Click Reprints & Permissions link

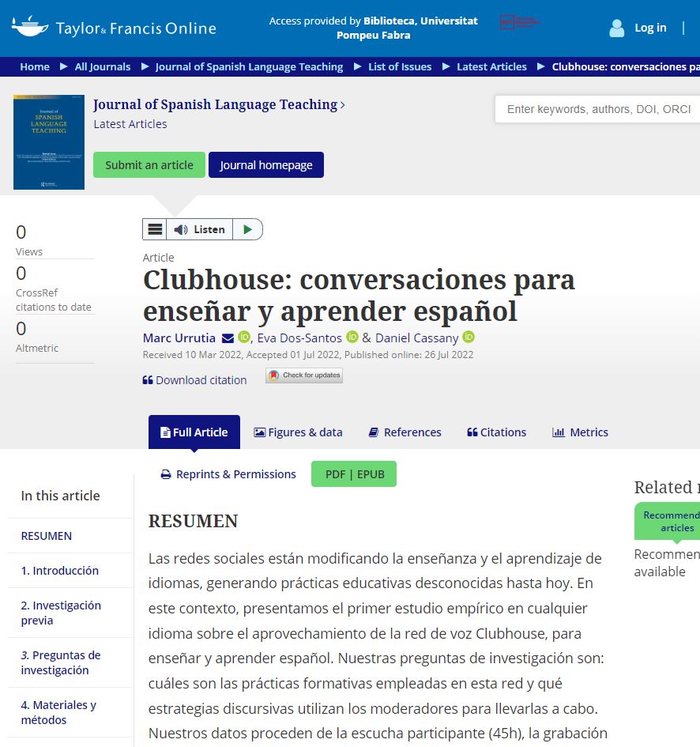(x=228, y=474)
